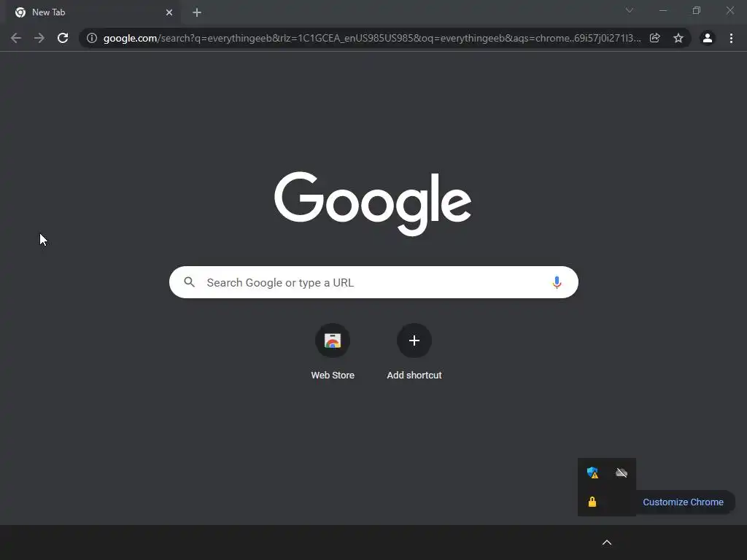Close the New Tab tab
This screenshot has height=560, width=747.
[169, 12]
